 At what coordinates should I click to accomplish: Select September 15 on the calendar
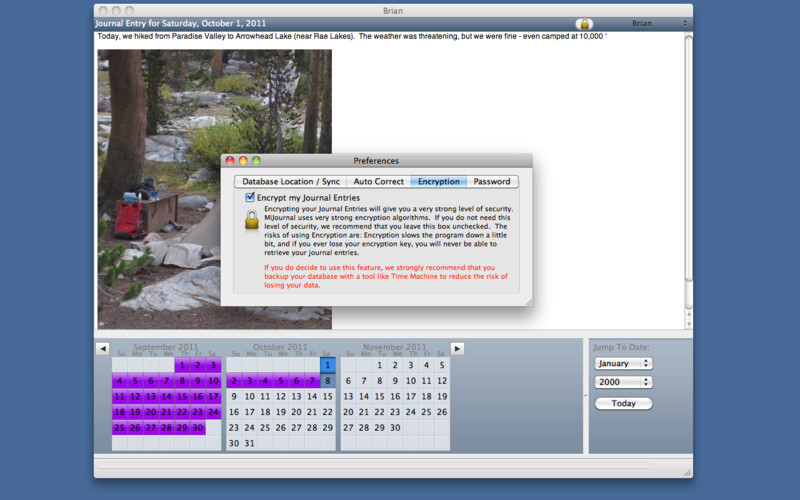pyautogui.click(x=182, y=396)
